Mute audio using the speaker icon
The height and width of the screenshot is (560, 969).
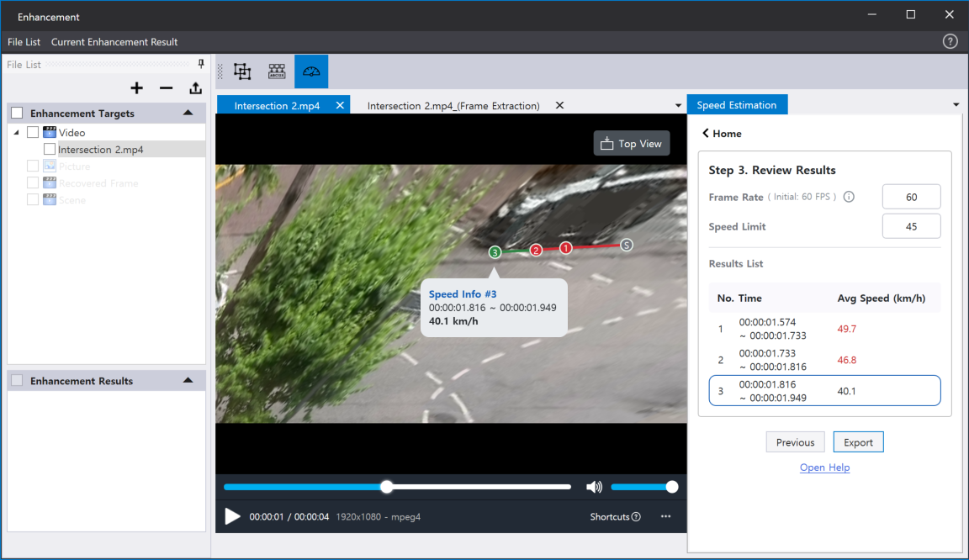coord(594,487)
